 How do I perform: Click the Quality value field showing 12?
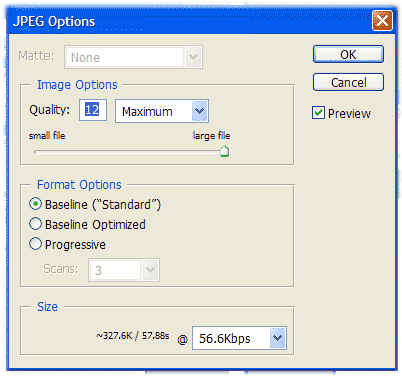point(93,110)
